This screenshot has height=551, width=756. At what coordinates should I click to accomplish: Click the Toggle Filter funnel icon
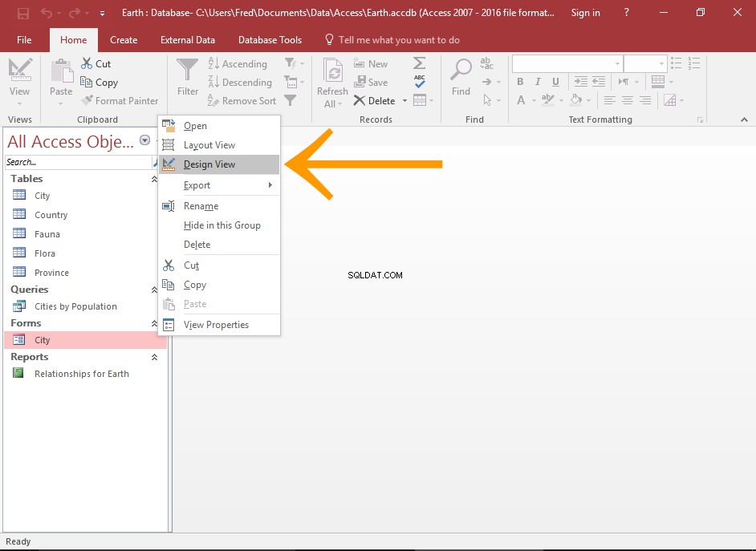(x=291, y=100)
